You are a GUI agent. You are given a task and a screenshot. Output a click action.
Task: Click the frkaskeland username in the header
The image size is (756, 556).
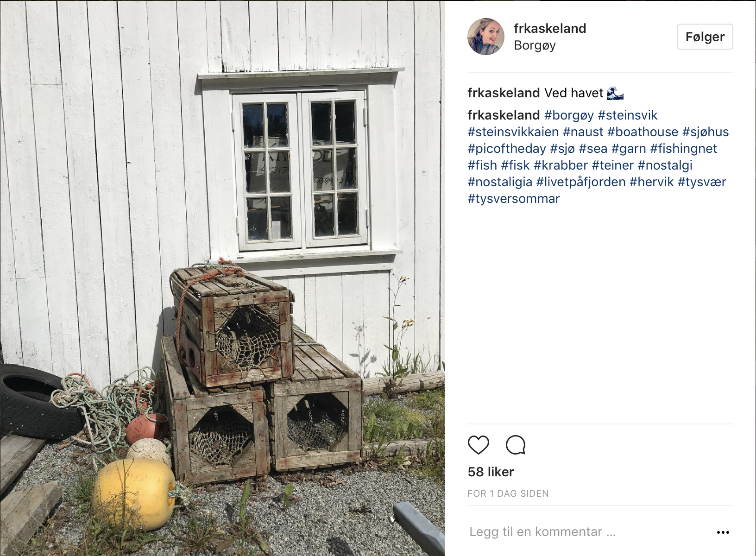(550, 28)
